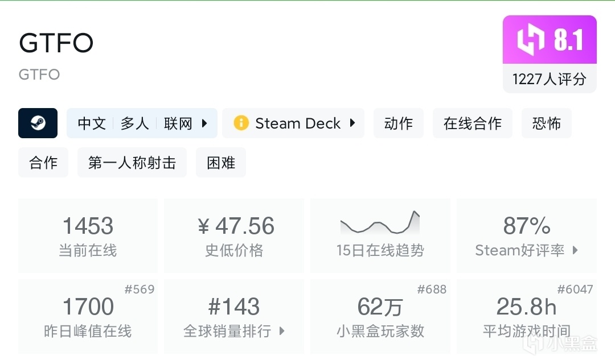
Task: Open the 1227人评分 rating count
Action: (x=550, y=79)
